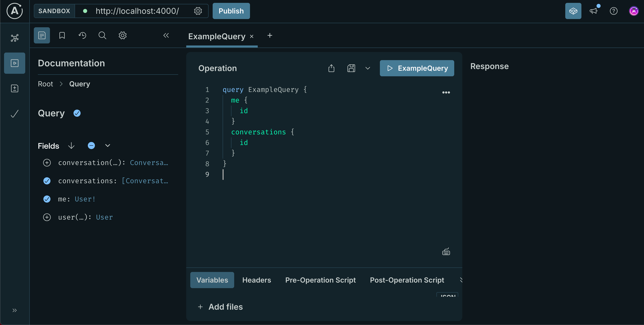View operation history with the clock icon

coord(82,35)
